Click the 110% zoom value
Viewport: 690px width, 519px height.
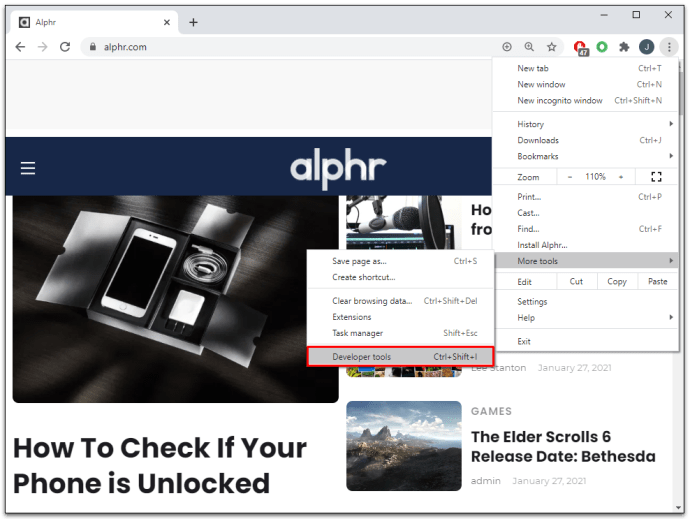pyautogui.click(x=595, y=177)
